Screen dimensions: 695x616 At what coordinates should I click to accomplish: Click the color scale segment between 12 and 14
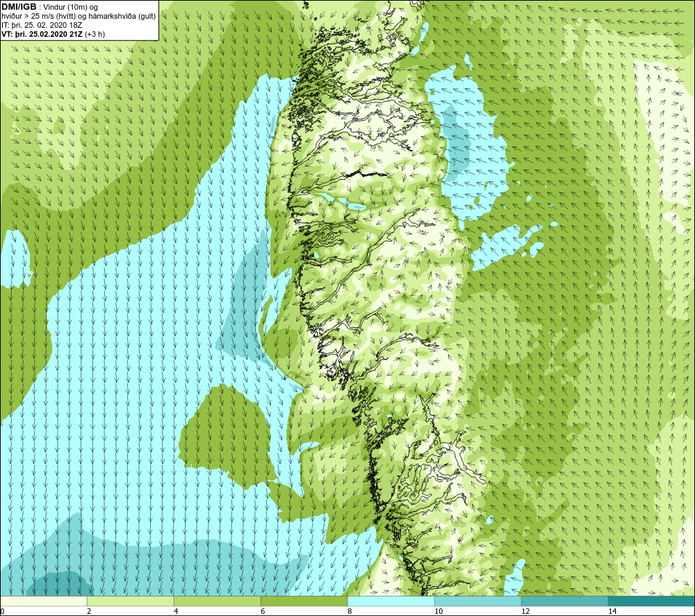[564, 601]
